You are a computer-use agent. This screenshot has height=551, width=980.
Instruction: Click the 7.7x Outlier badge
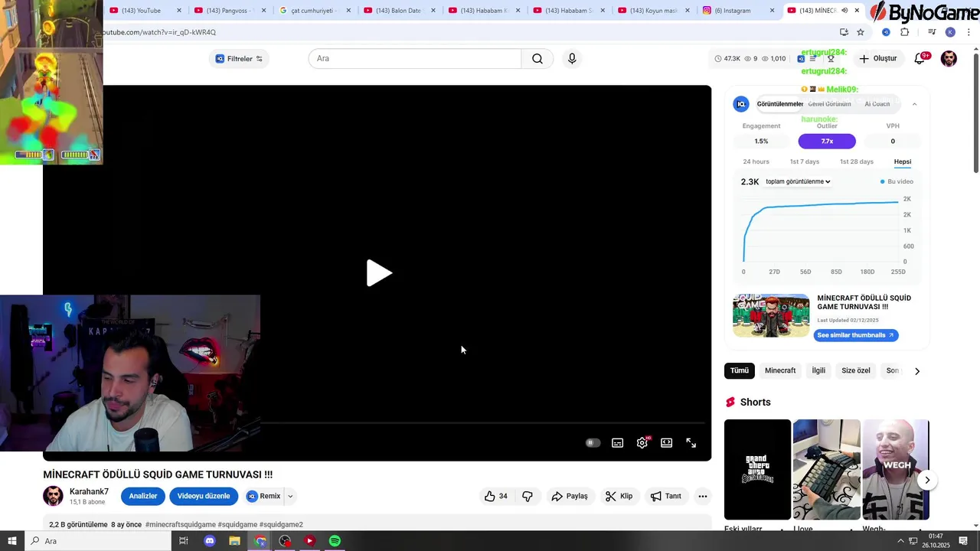click(x=827, y=141)
